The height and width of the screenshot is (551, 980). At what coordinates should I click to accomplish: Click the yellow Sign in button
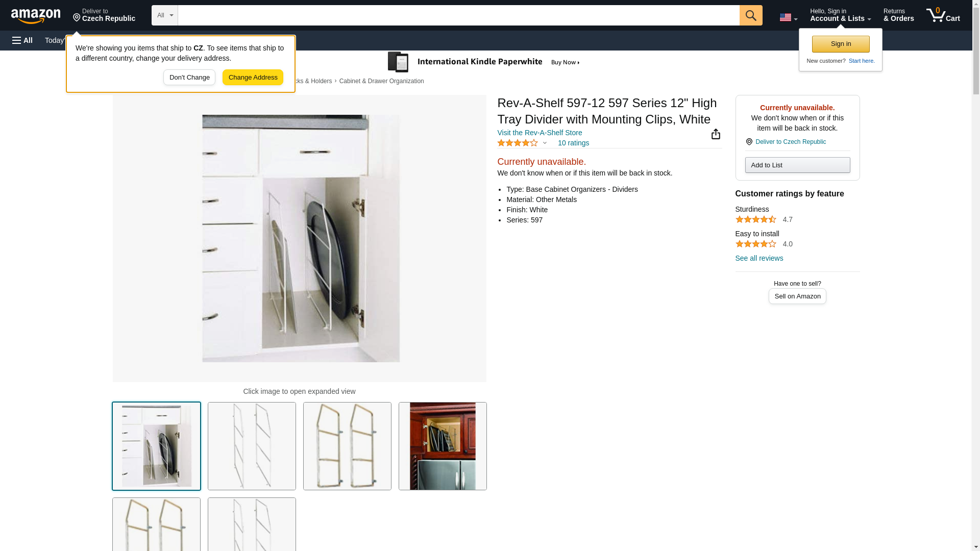[x=841, y=44]
